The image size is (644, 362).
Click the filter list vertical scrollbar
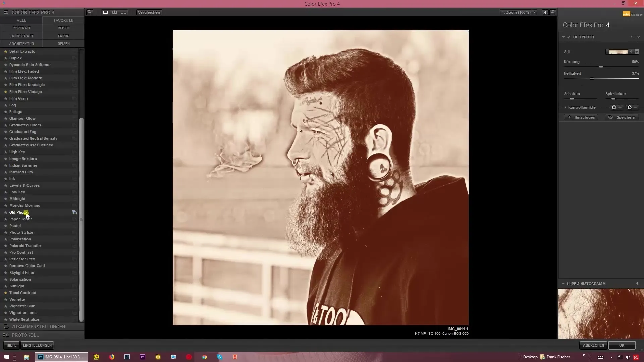tap(81, 220)
